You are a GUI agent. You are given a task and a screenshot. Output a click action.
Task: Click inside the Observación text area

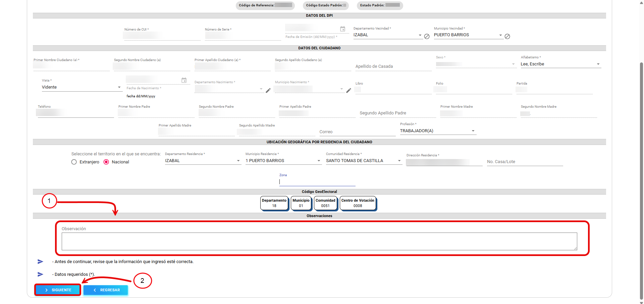[x=319, y=241]
